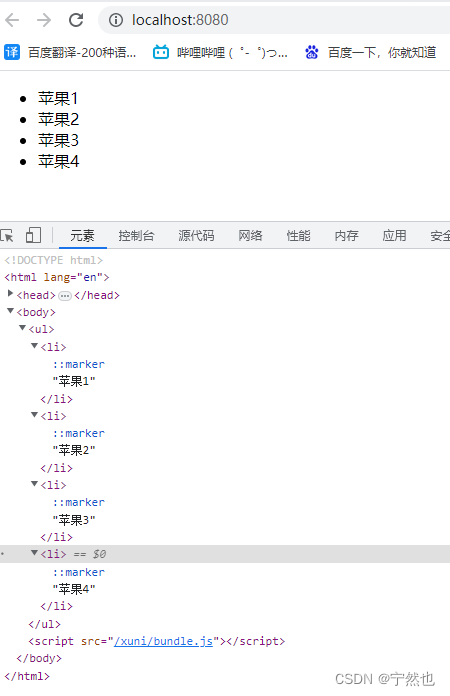Focus the localhost:8080 address bar
450x696 pixels.
pos(274,20)
